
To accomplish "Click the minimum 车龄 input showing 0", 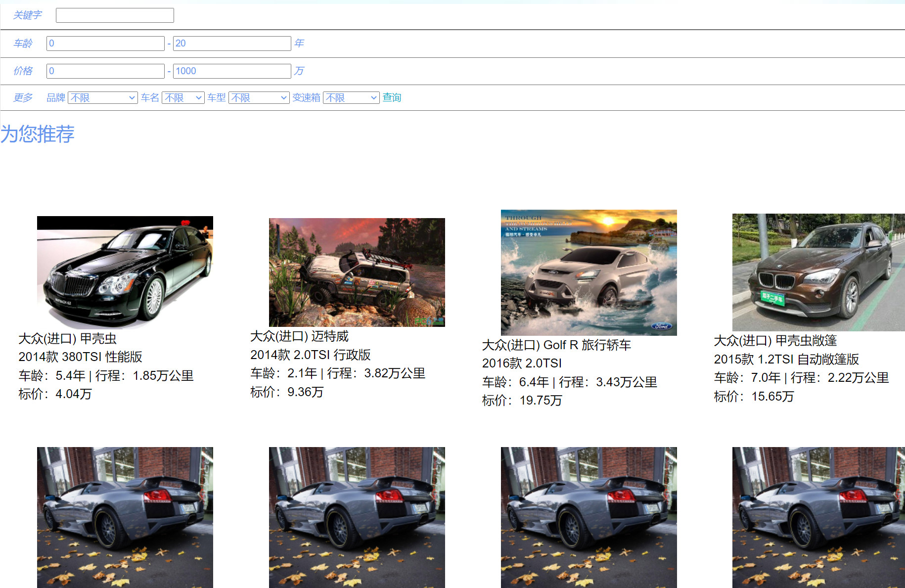I will click(105, 44).
